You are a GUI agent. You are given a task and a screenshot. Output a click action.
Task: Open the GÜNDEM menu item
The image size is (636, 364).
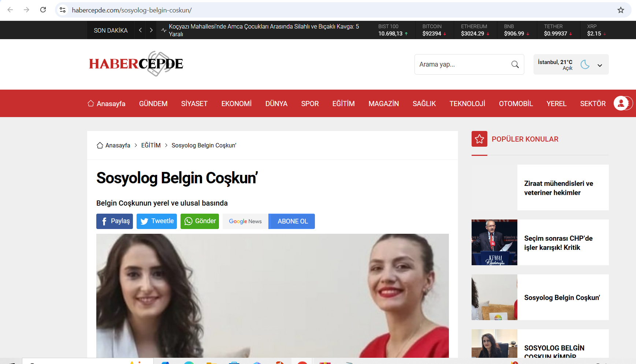coord(153,104)
